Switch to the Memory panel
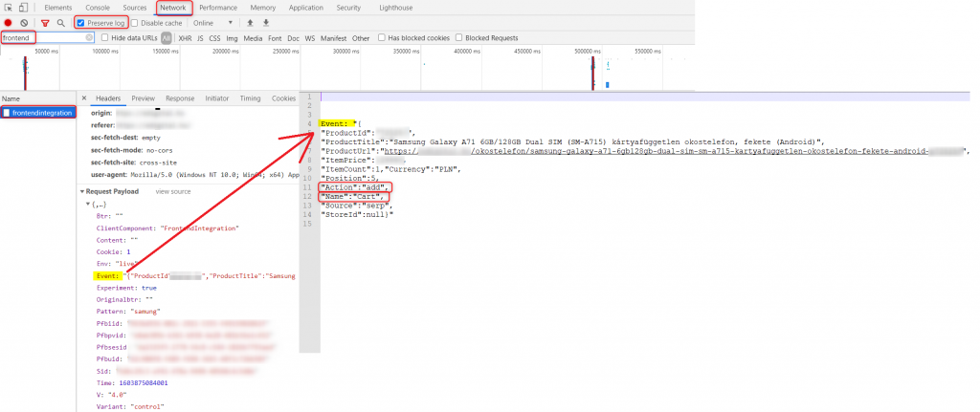Image resolution: width=980 pixels, height=412 pixels. (262, 8)
